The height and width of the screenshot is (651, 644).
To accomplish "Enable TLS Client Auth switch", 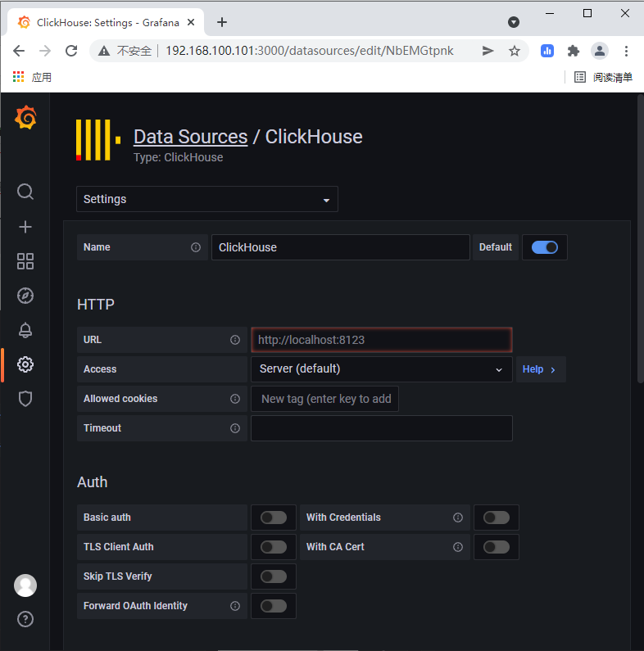I will (274, 547).
